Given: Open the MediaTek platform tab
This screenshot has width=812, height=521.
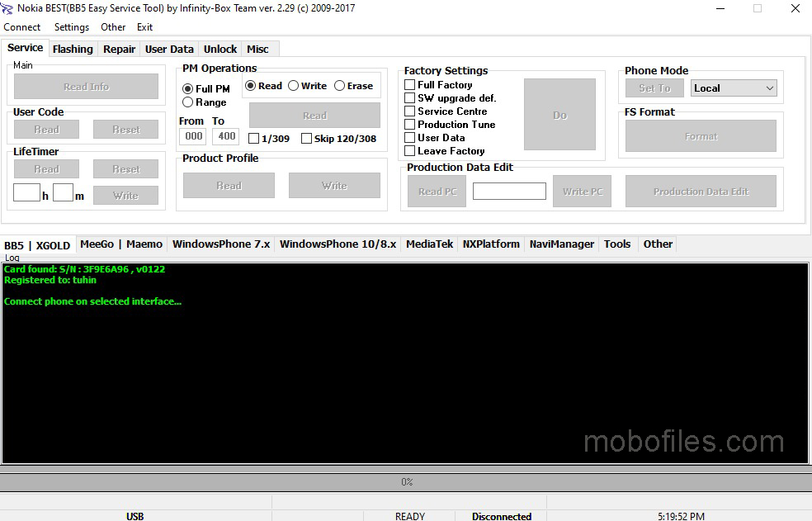Looking at the screenshot, I should 429,244.
